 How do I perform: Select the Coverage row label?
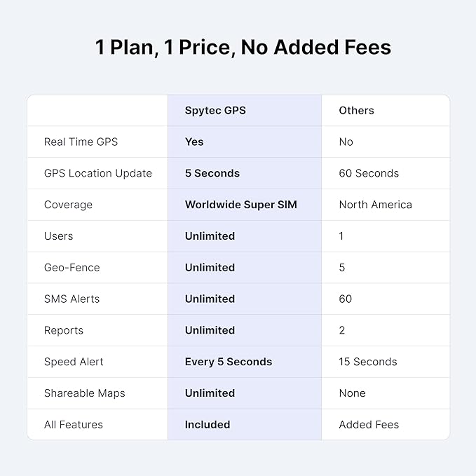coord(68,205)
